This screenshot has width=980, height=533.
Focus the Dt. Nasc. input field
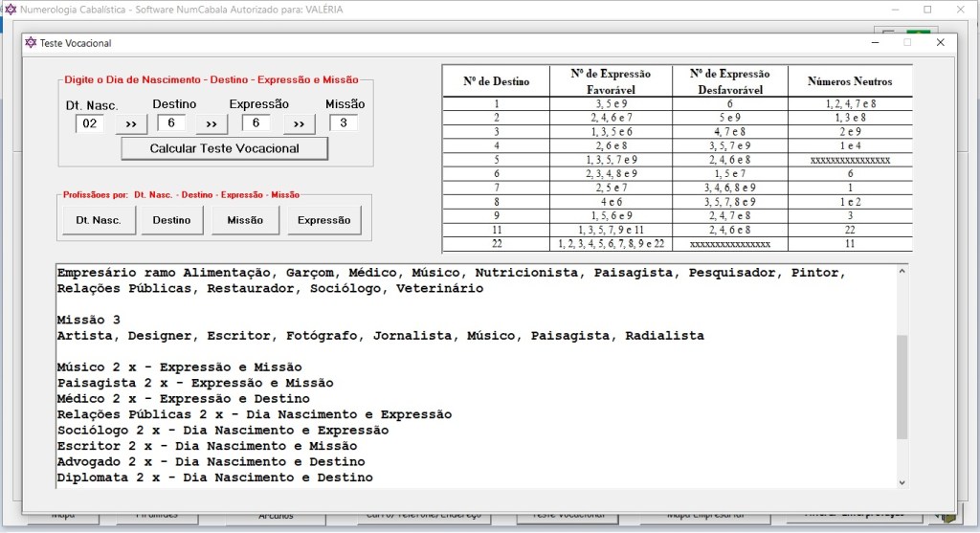click(90, 123)
